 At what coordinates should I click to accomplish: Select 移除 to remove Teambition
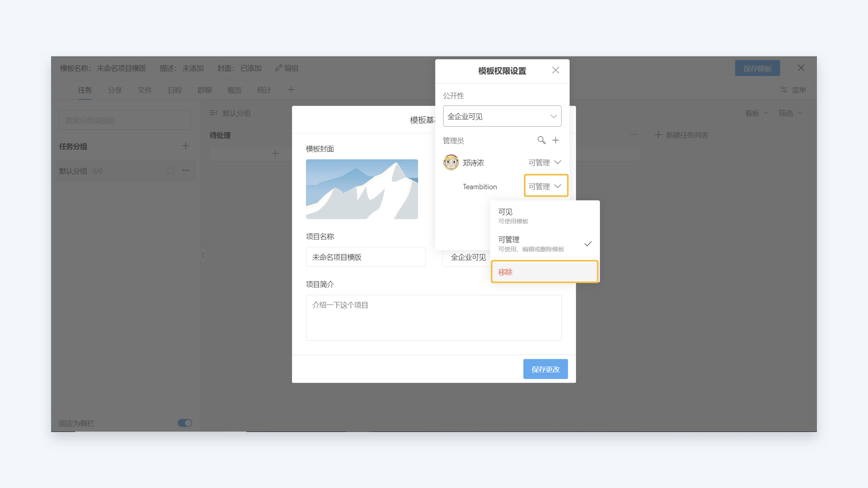[544, 272]
